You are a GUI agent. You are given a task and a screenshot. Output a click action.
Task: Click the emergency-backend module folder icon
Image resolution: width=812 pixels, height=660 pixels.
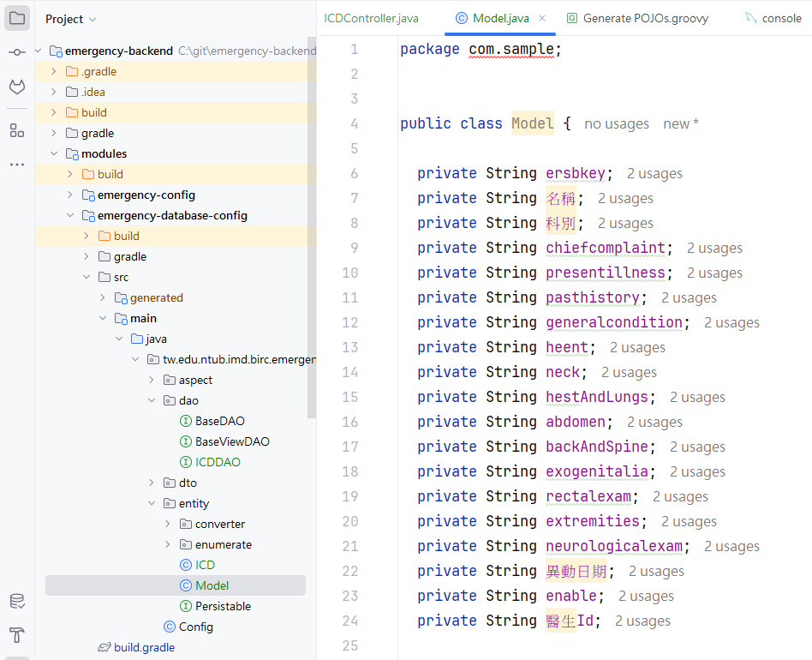tap(56, 51)
